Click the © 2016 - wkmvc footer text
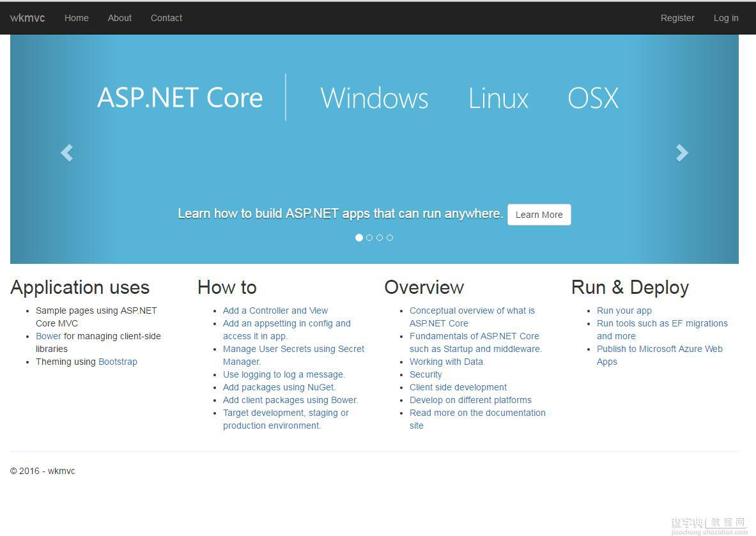This screenshot has width=756, height=536. 42,471
